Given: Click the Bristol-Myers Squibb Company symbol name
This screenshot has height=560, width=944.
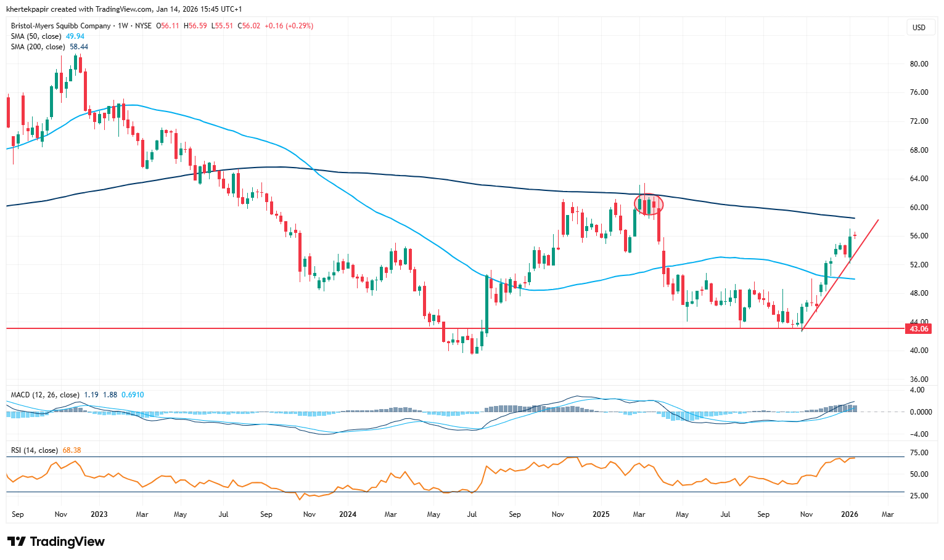Looking at the screenshot, I should [60, 26].
